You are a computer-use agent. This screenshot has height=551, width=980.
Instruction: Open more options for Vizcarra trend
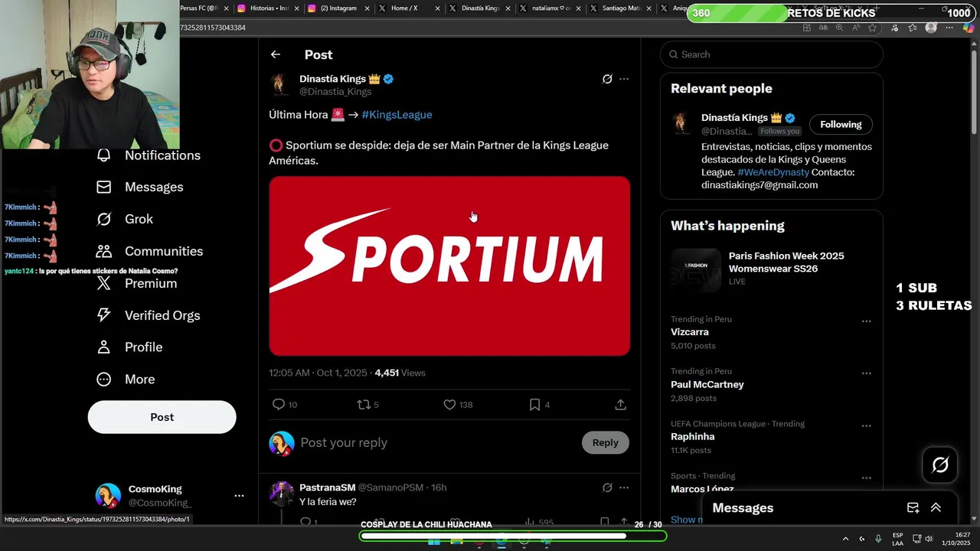867,321
